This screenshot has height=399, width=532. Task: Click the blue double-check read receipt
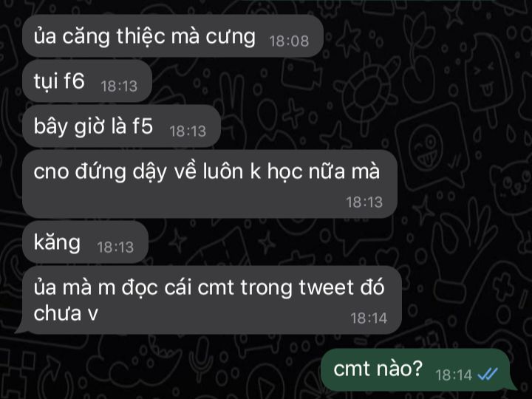coord(487,374)
